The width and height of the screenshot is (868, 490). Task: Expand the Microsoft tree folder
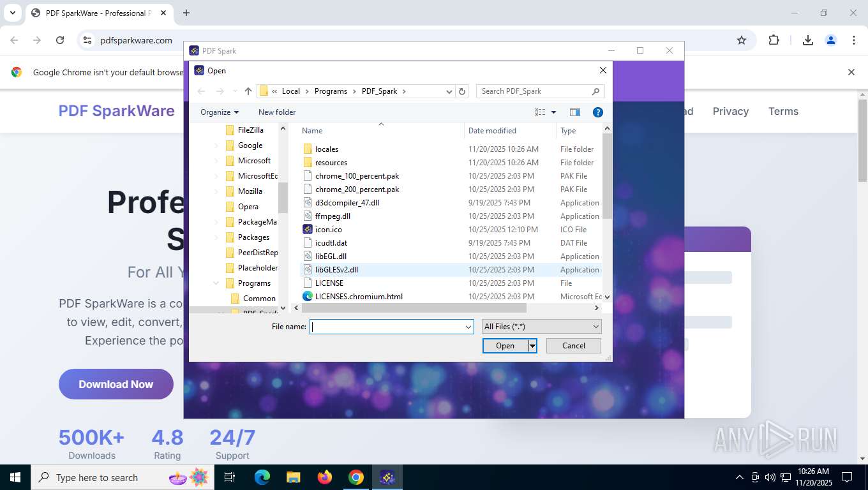[x=216, y=161]
